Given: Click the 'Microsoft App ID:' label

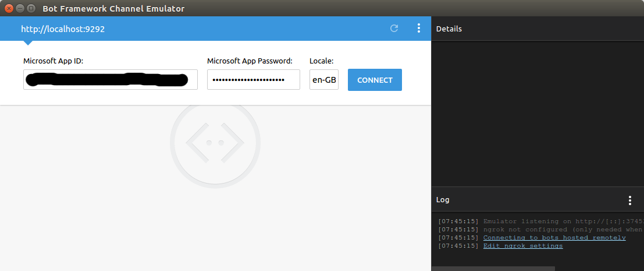Looking at the screenshot, I should (x=54, y=61).
